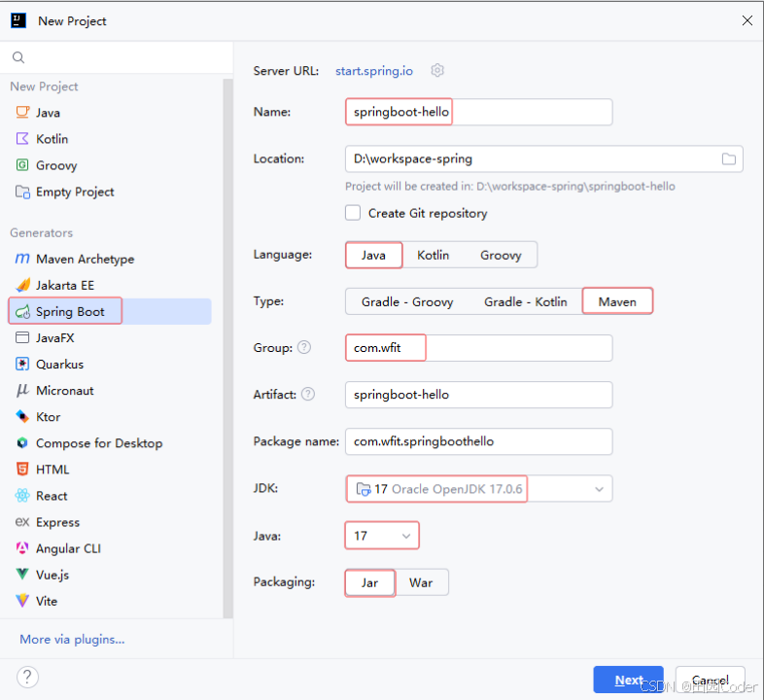Choose Java as the language
This screenshot has height=700, width=764.
click(373, 255)
